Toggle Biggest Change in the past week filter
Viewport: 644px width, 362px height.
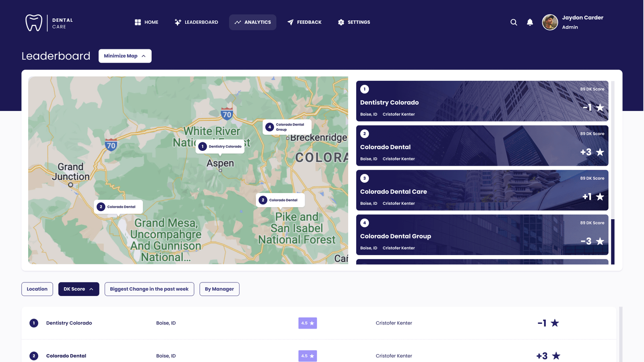149,289
